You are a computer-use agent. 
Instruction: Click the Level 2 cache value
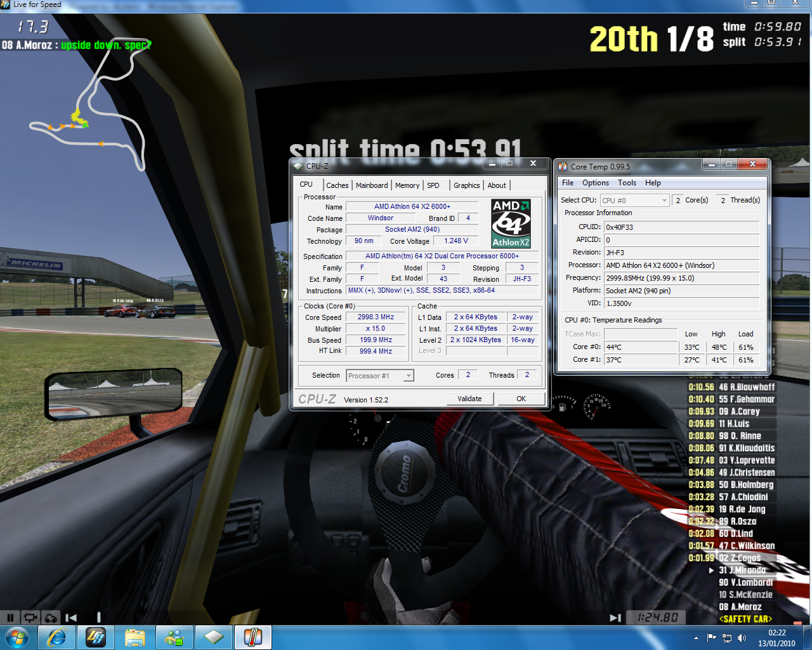476,340
